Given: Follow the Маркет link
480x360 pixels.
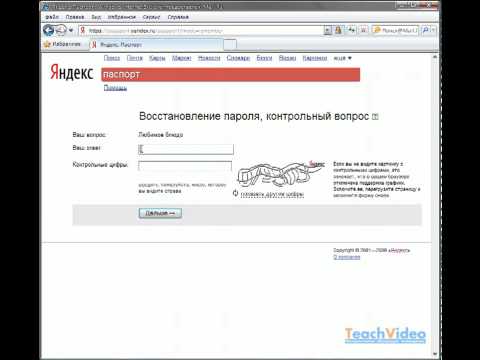Looking at the screenshot, I should tap(182, 58).
